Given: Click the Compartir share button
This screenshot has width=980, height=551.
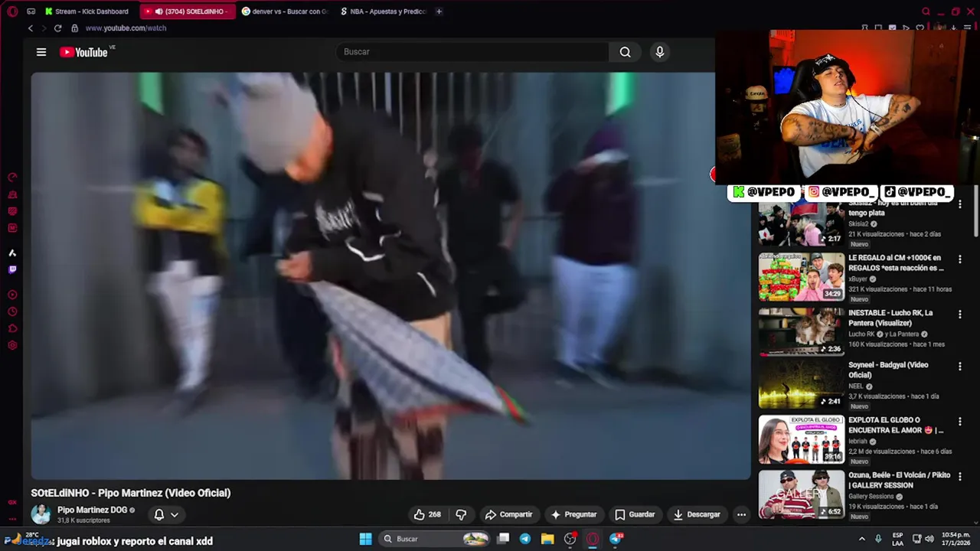Looking at the screenshot, I should (x=508, y=514).
